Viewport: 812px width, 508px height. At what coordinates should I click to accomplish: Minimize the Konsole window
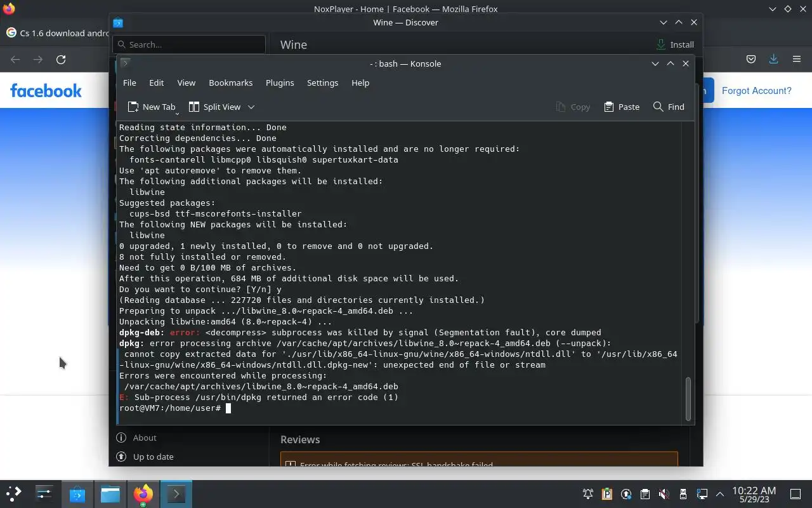tap(655, 63)
